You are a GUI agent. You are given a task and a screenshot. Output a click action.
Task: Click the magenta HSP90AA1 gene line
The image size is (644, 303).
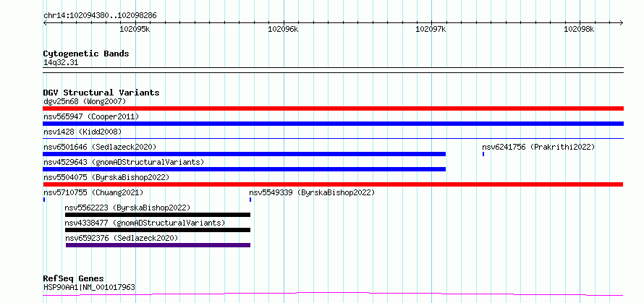coord(333,294)
